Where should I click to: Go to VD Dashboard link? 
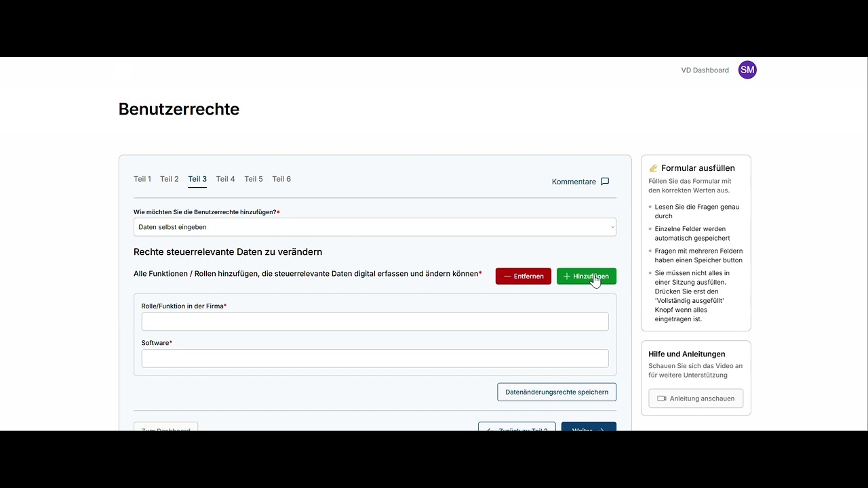(705, 70)
